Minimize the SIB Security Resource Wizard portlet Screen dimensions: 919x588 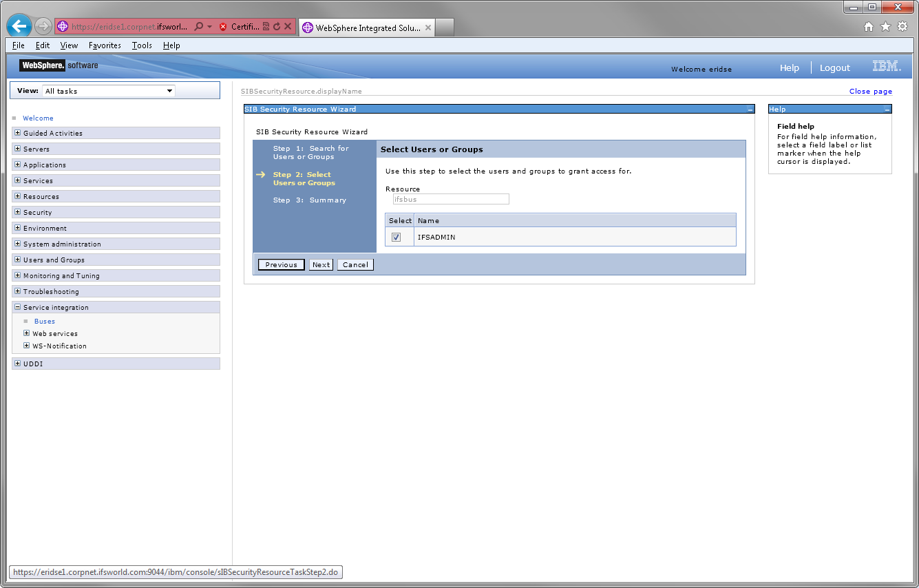750,109
